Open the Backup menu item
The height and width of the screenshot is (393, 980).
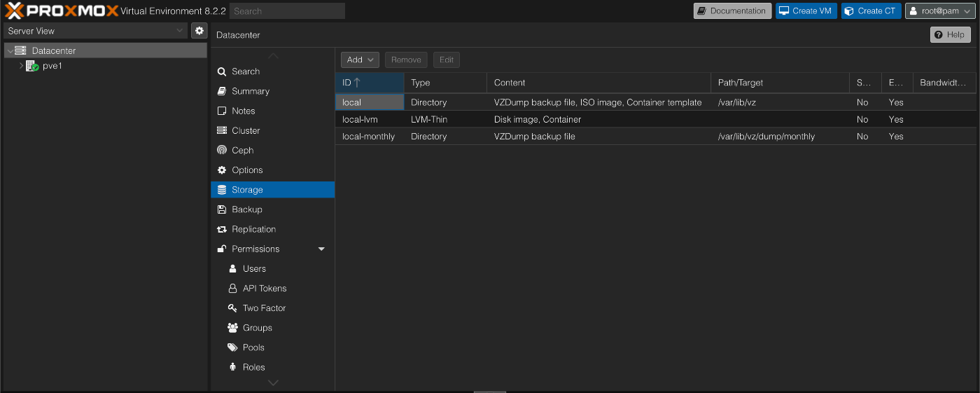tap(273, 209)
